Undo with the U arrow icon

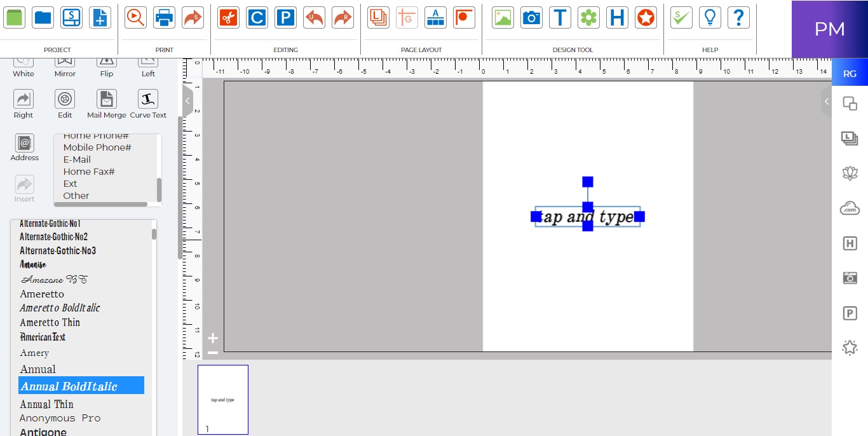tap(314, 17)
